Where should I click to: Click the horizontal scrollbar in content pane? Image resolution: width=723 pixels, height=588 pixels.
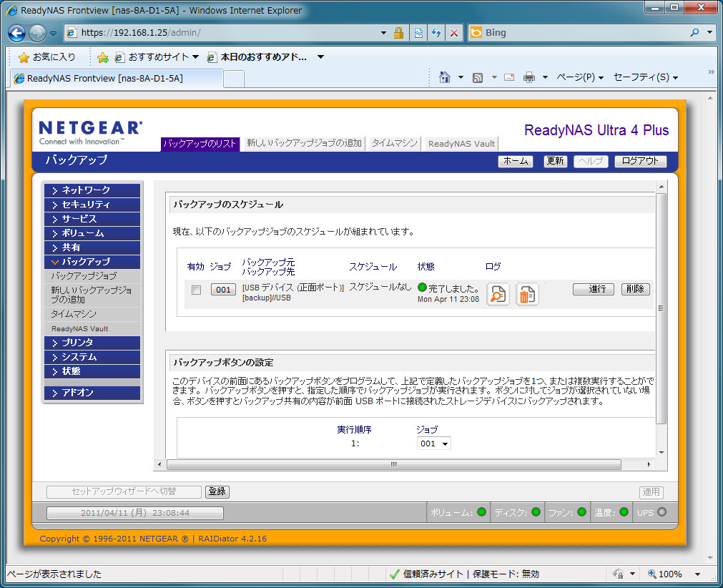(393, 464)
